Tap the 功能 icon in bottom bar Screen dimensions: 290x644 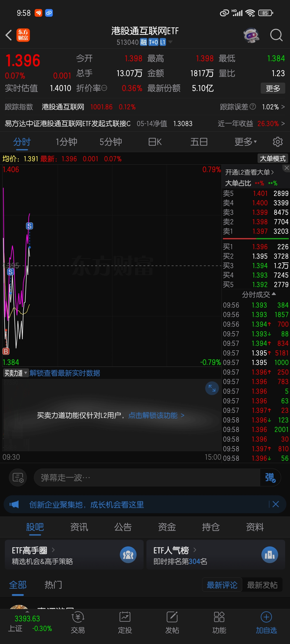click(219, 623)
